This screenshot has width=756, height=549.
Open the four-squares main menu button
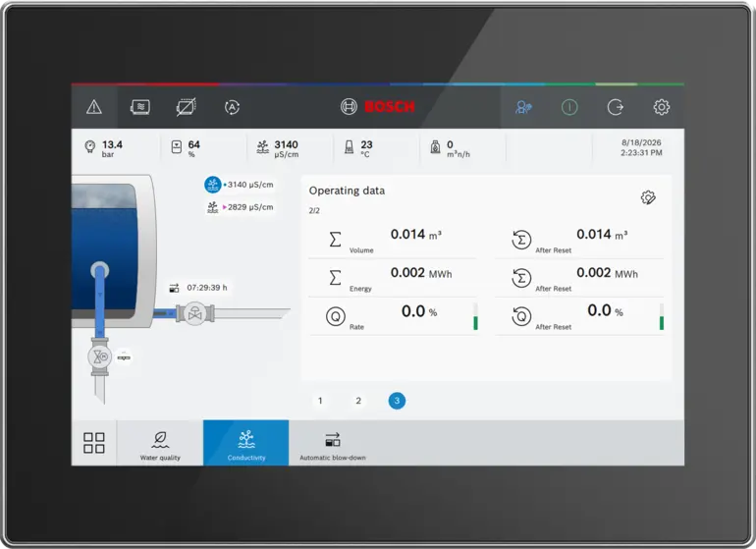pos(94,442)
